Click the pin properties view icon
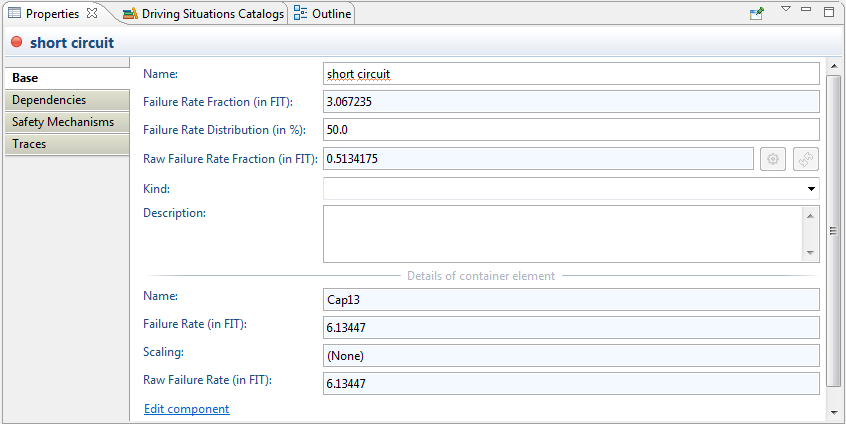846x424 pixels. click(757, 14)
